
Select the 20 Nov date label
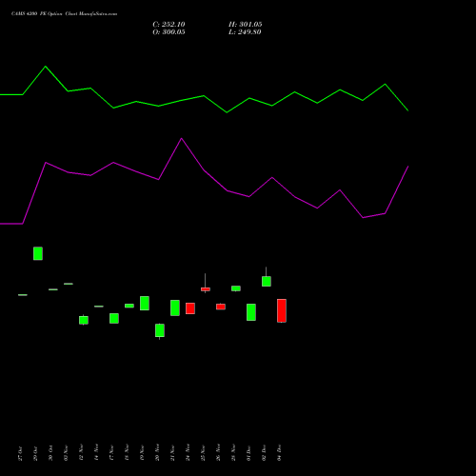point(157,453)
